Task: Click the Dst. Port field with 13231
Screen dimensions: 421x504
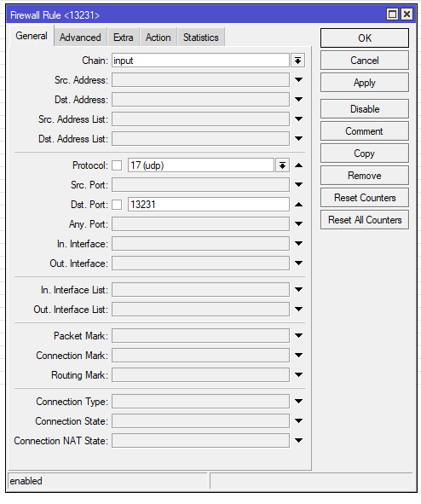Action: (x=209, y=205)
